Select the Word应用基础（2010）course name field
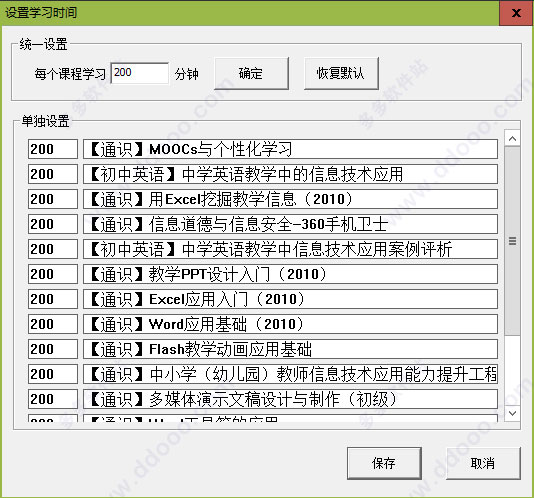 click(x=290, y=324)
